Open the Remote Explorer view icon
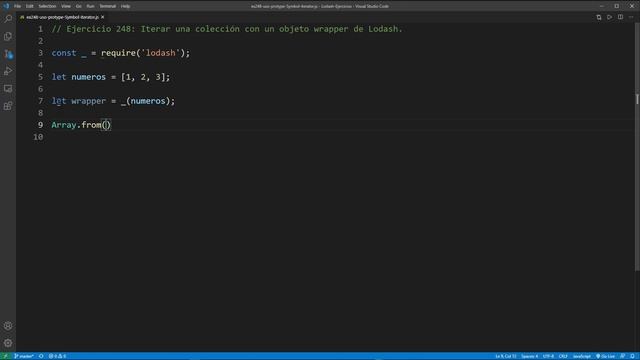The height and width of the screenshot is (360, 640). (x=8, y=89)
